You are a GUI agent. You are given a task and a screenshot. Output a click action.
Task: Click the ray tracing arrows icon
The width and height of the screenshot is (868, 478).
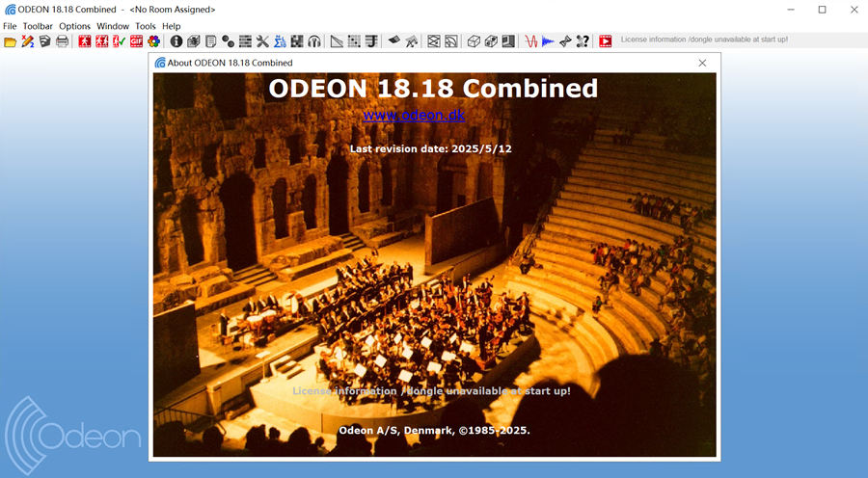point(411,40)
